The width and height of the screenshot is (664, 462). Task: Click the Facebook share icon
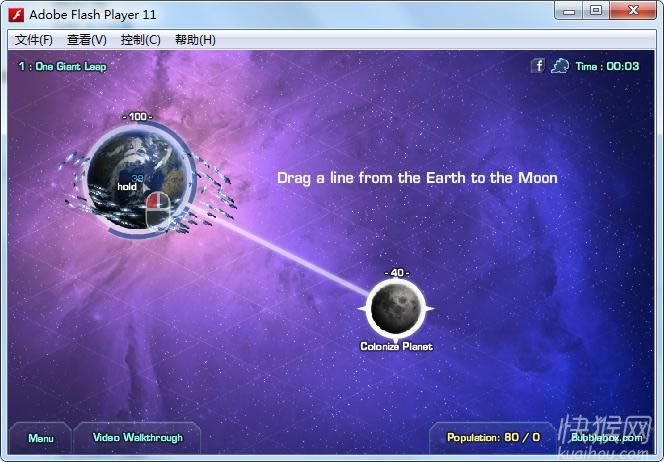point(537,66)
